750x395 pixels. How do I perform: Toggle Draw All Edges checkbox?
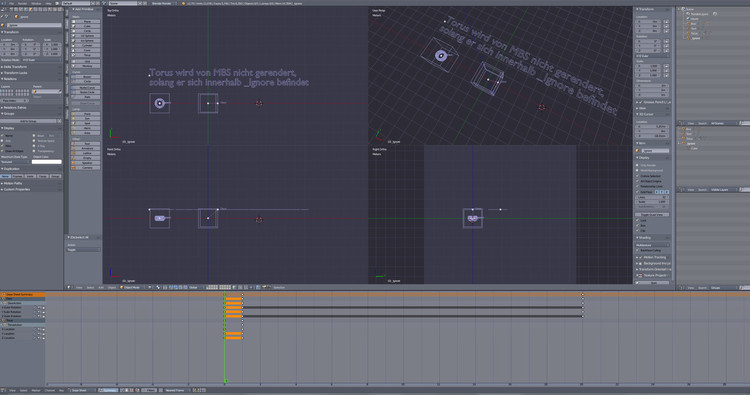tap(2, 151)
